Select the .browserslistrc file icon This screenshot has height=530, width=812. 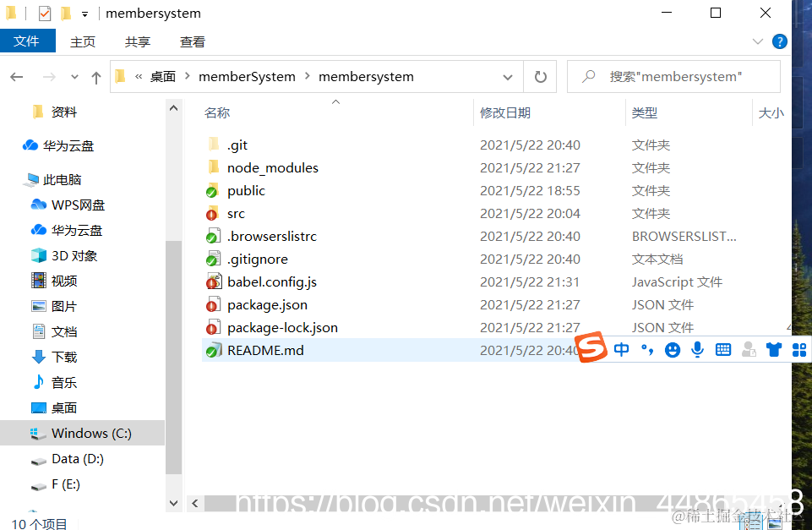(x=213, y=236)
